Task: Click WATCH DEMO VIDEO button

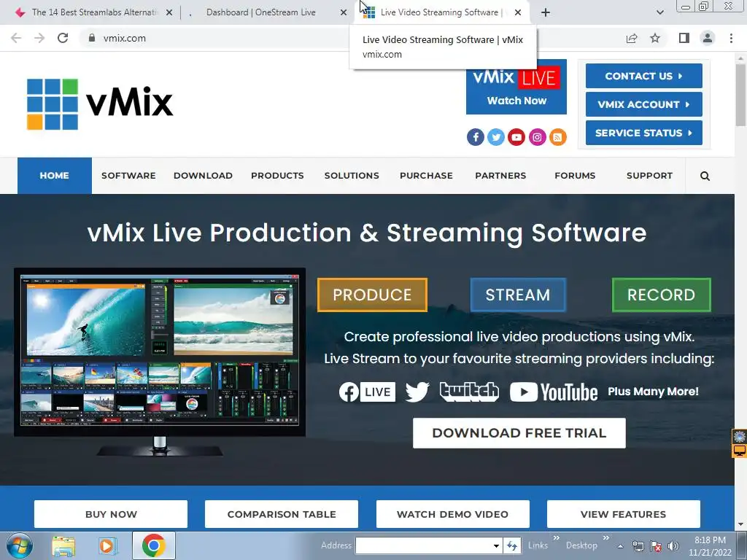Action: click(x=452, y=514)
